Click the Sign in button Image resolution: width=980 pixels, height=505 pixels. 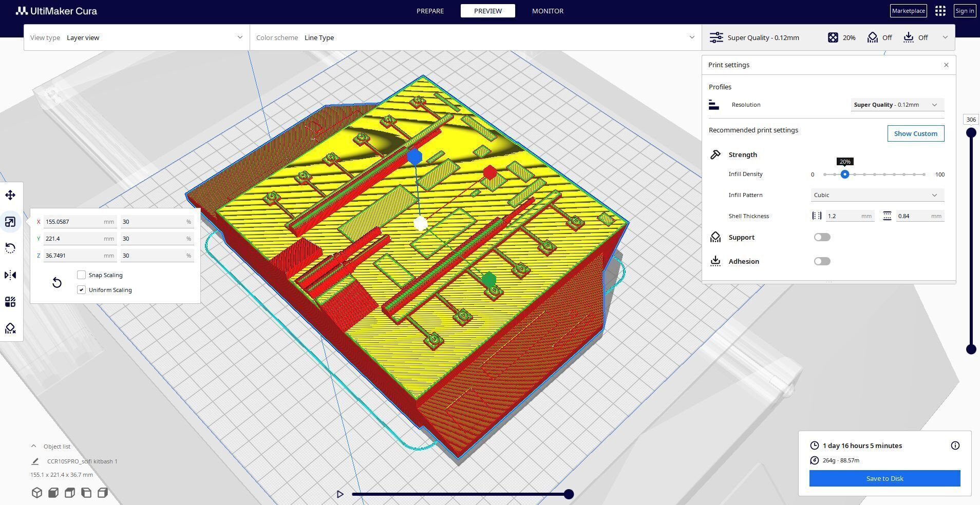click(x=965, y=11)
